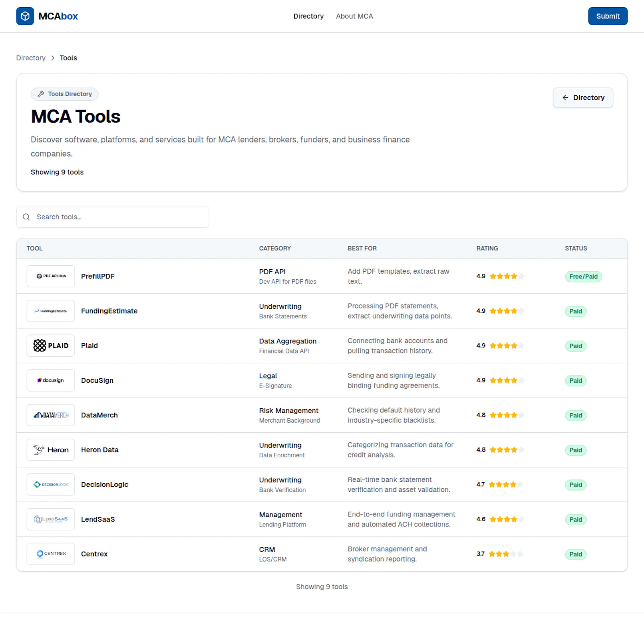Click the PrefillPDF logo thumbnail
The width and height of the screenshot is (644, 644).
51,276
